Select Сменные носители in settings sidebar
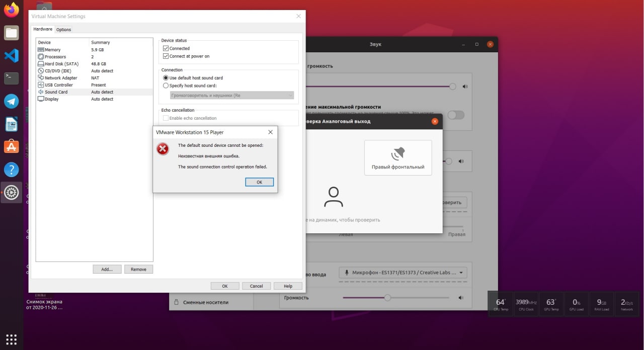 (205, 302)
